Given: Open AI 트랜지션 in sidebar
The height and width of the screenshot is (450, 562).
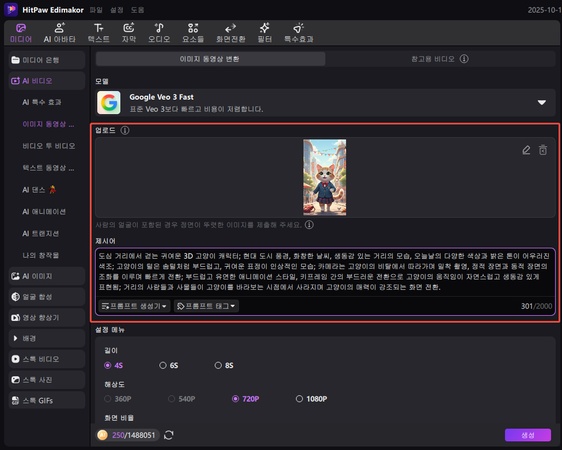Looking at the screenshot, I should [x=41, y=234].
